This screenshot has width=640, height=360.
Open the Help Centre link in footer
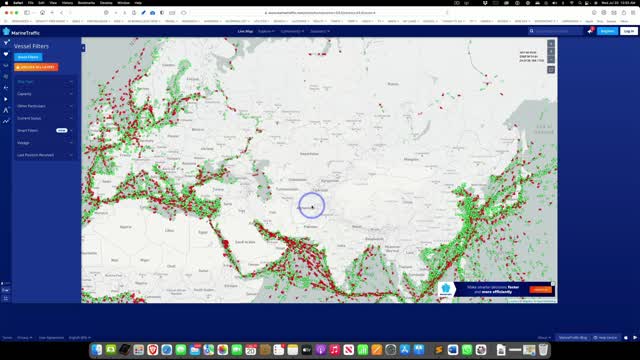click(605, 338)
